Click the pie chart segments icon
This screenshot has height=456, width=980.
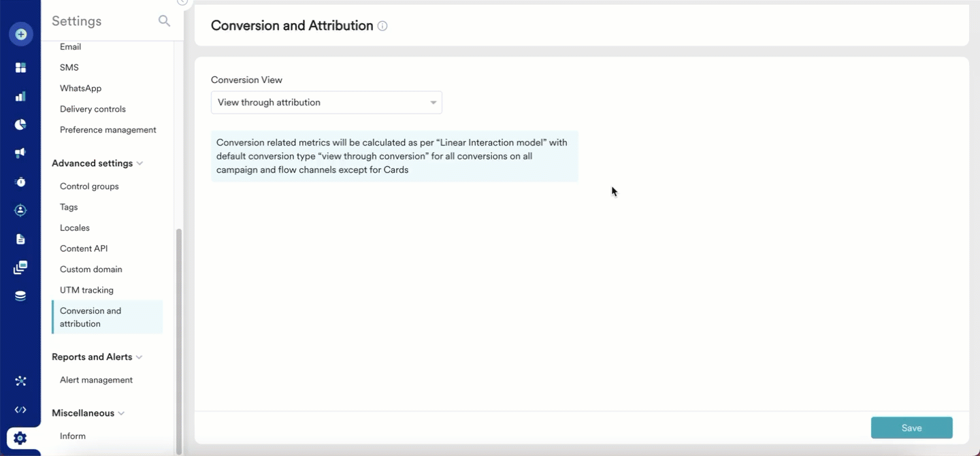point(20,125)
